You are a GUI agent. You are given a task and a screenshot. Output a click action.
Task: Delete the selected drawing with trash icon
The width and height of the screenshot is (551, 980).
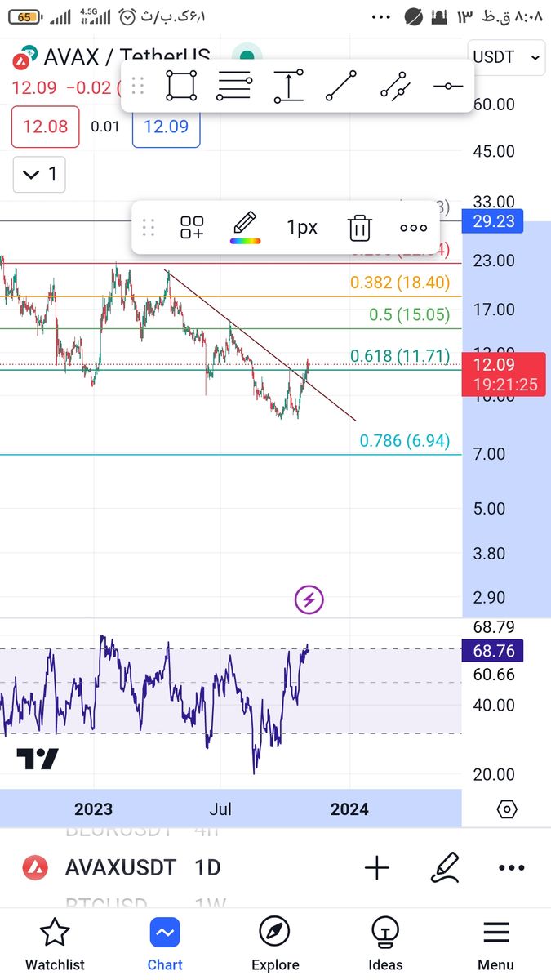pos(359,228)
